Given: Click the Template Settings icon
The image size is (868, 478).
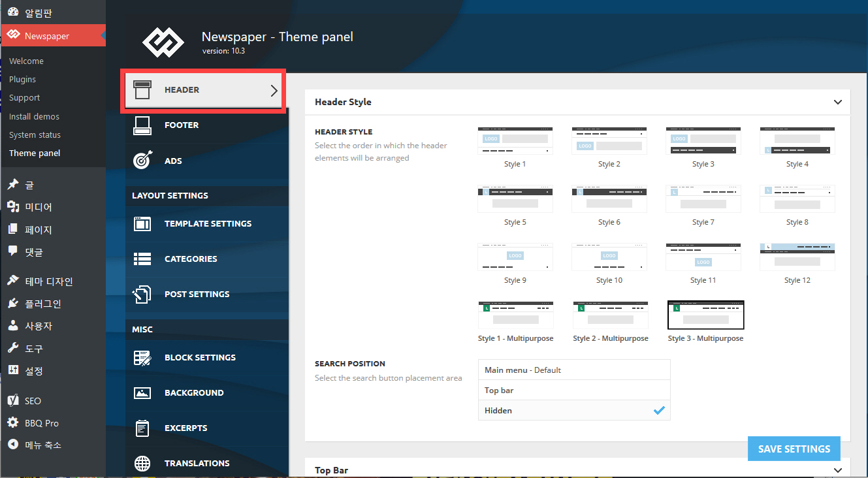Looking at the screenshot, I should pyautogui.click(x=142, y=223).
